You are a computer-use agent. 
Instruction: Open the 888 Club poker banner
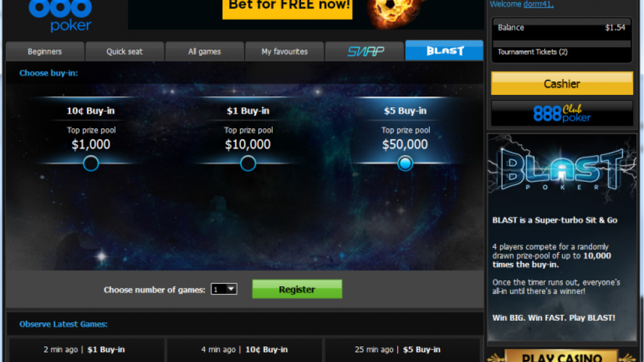(562, 113)
